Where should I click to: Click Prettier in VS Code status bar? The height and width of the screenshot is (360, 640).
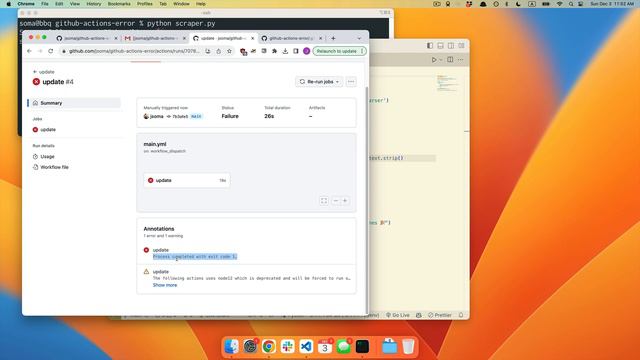point(440,315)
